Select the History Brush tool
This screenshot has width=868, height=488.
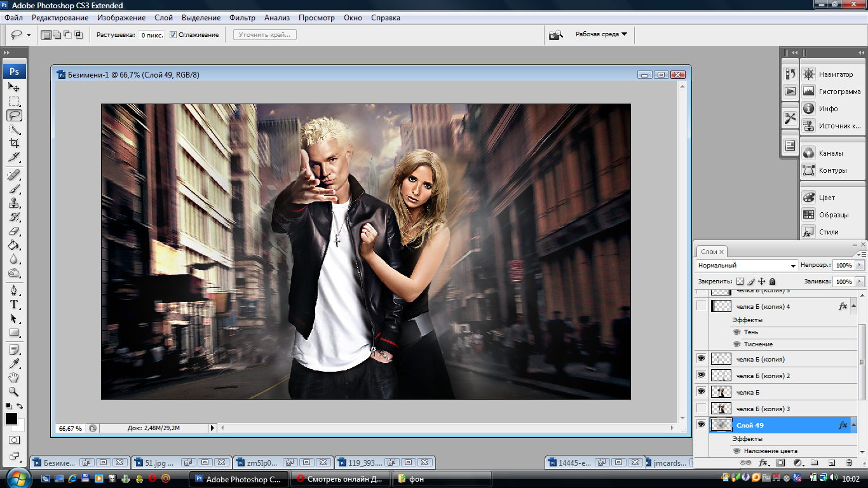pos(14,217)
